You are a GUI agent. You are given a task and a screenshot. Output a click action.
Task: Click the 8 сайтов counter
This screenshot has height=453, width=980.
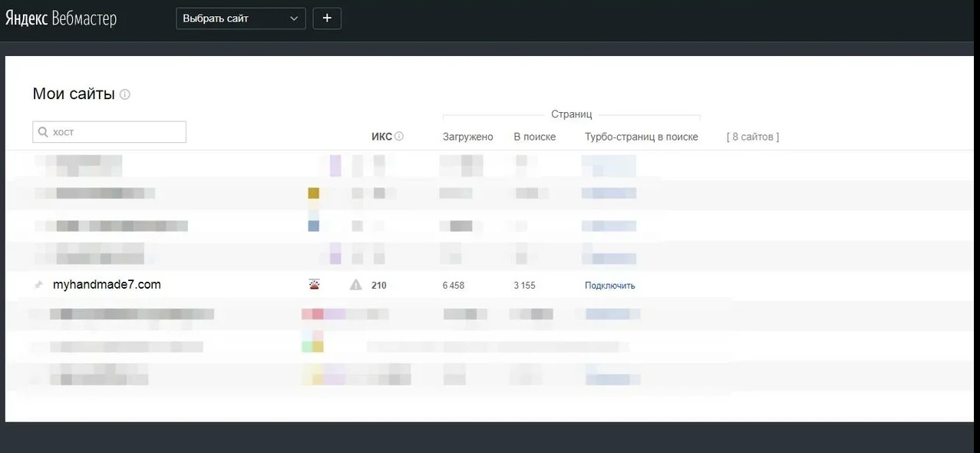[753, 137]
